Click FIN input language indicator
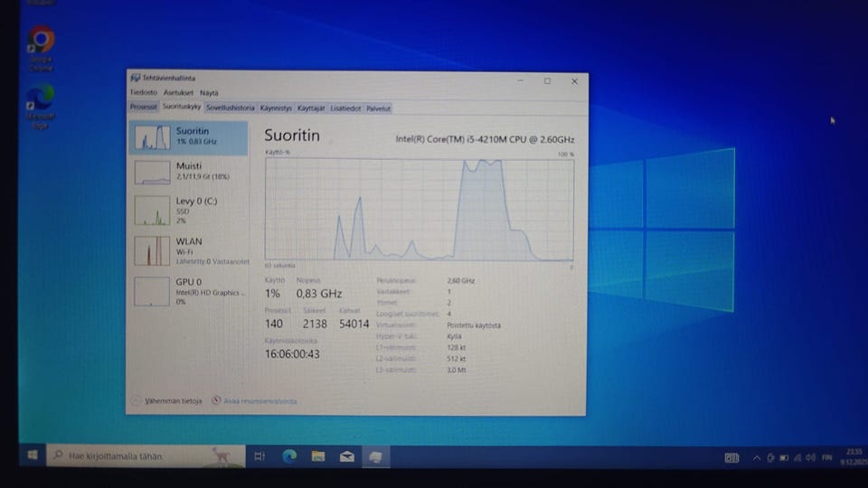This screenshot has width=868, height=488. pyautogui.click(x=827, y=457)
